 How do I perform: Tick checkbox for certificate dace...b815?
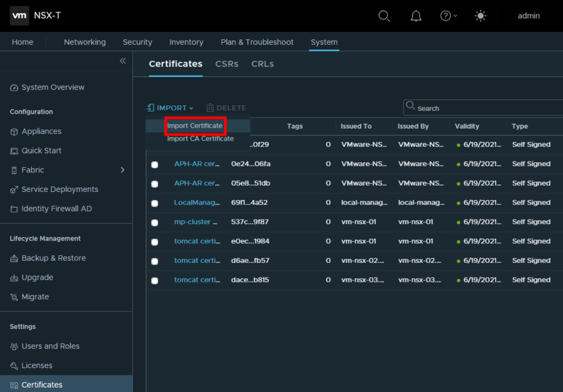pos(155,280)
